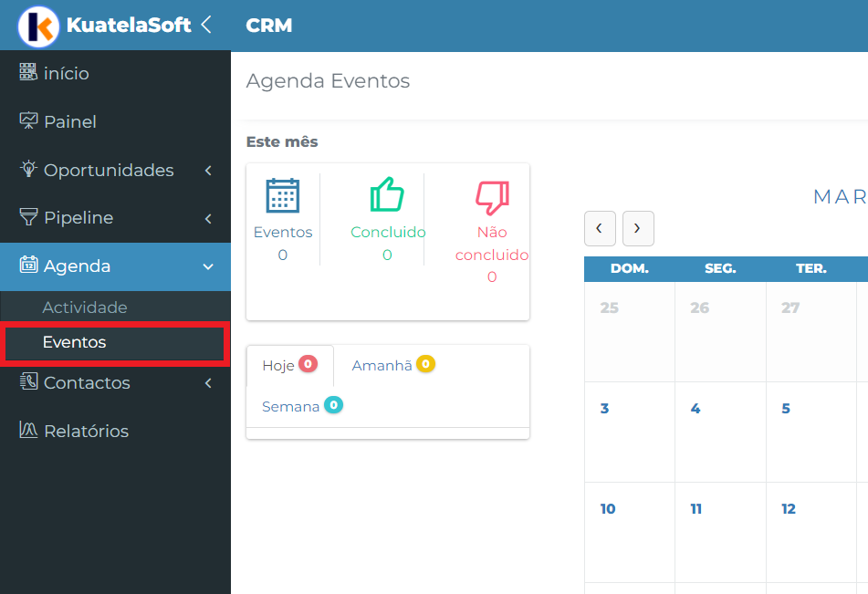
Task: Collapse sidebar with arrow beside KuatelaSoft
Action: (206, 25)
